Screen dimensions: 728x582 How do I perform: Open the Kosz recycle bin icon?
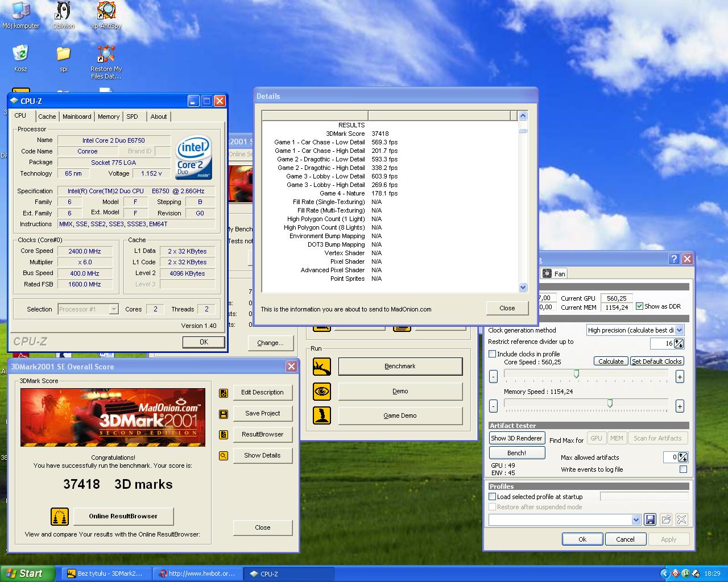20,59
